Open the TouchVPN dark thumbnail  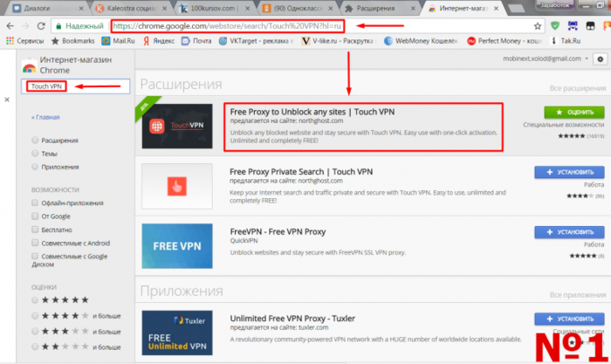click(177, 126)
